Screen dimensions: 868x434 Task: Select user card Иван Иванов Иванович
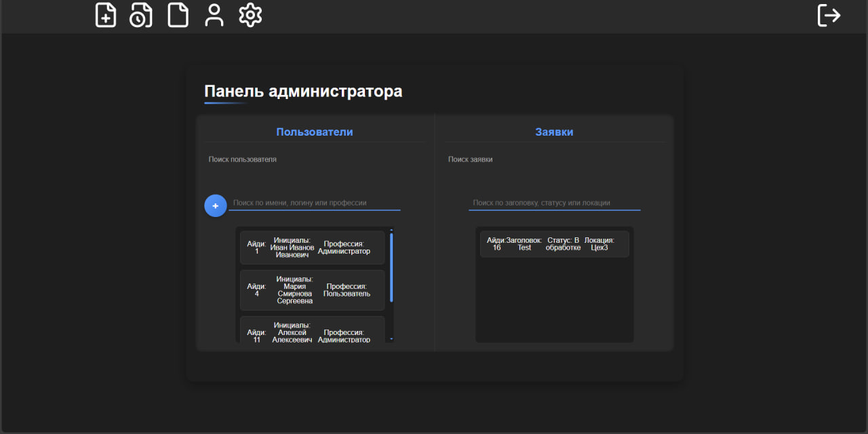point(312,248)
